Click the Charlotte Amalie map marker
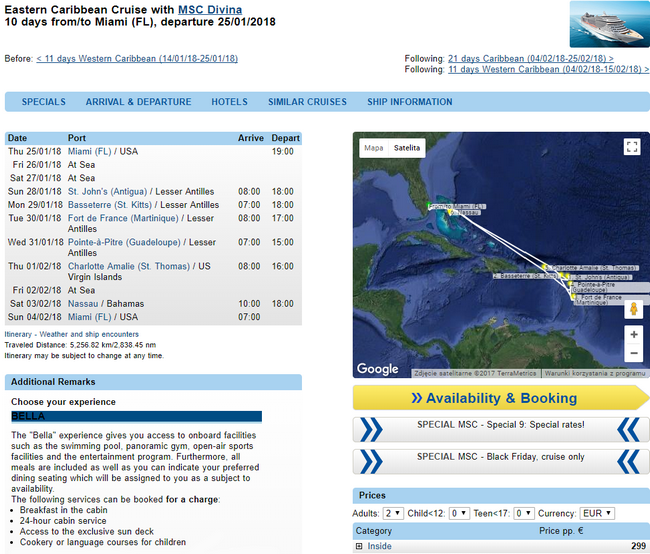This screenshot has width=650, height=554. pyautogui.click(x=545, y=267)
